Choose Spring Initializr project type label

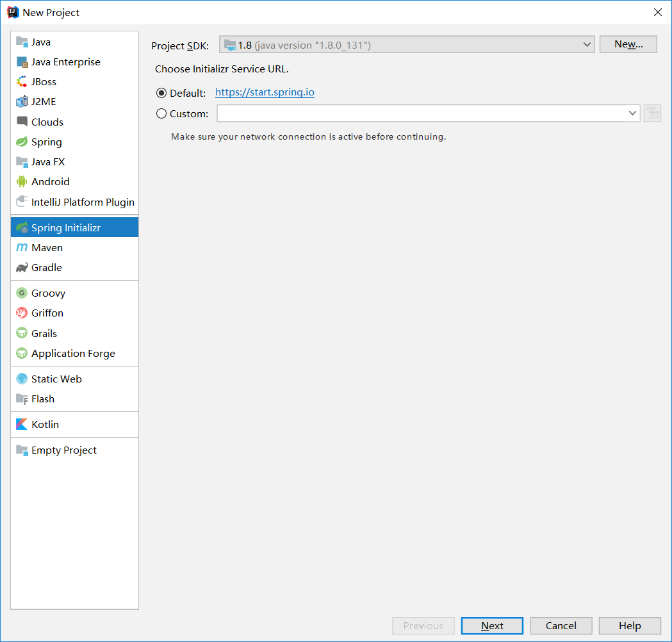66,228
